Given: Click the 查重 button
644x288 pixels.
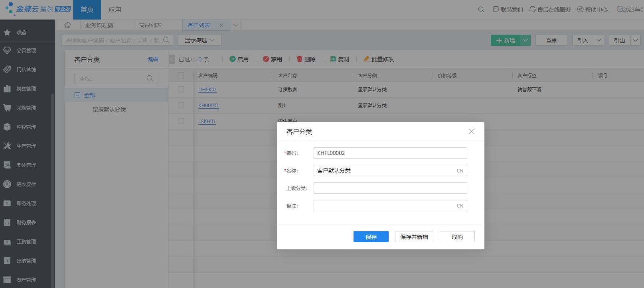Looking at the screenshot, I should pyautogui.click(x=551, y=40).
